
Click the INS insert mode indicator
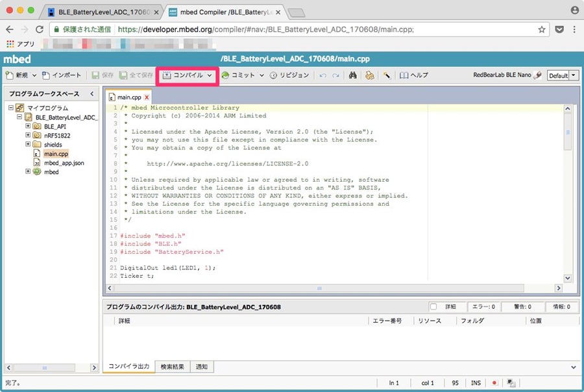[x=476, y=383]
